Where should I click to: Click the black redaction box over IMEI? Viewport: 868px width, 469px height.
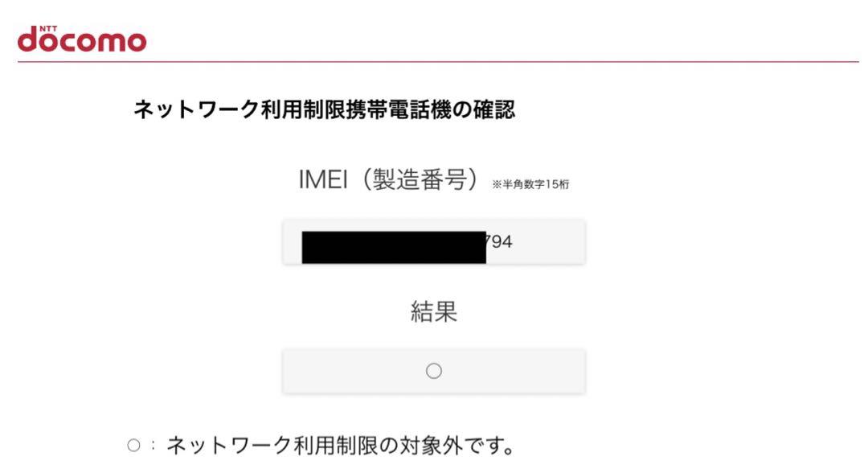coord(394,247)
